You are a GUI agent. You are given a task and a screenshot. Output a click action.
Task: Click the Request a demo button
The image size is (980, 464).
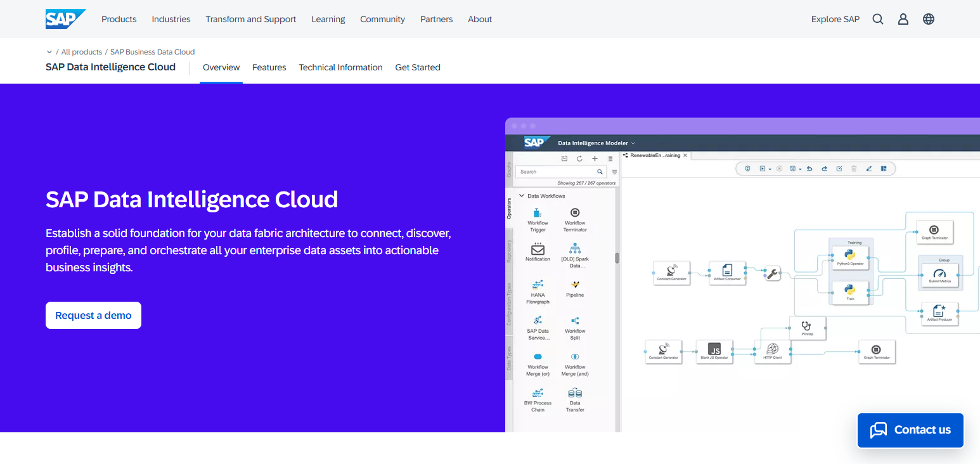coord(93,316)
